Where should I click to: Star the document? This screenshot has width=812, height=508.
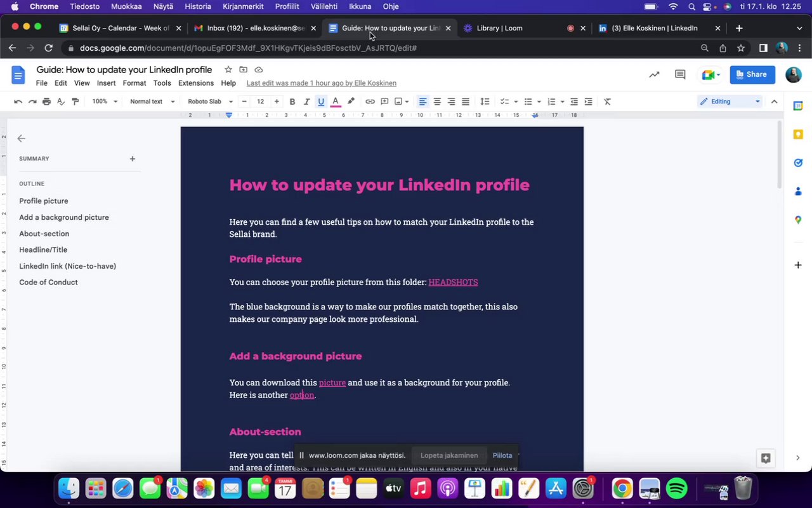(228, 70)
